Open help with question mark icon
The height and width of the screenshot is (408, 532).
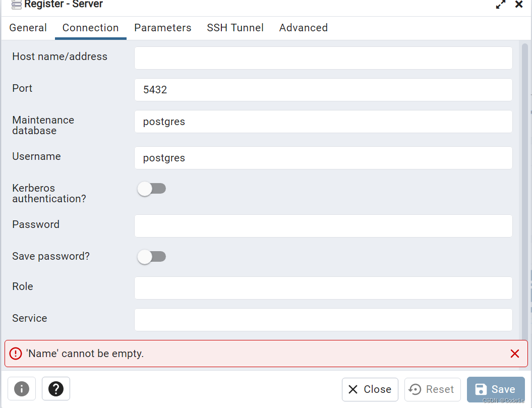56,389
